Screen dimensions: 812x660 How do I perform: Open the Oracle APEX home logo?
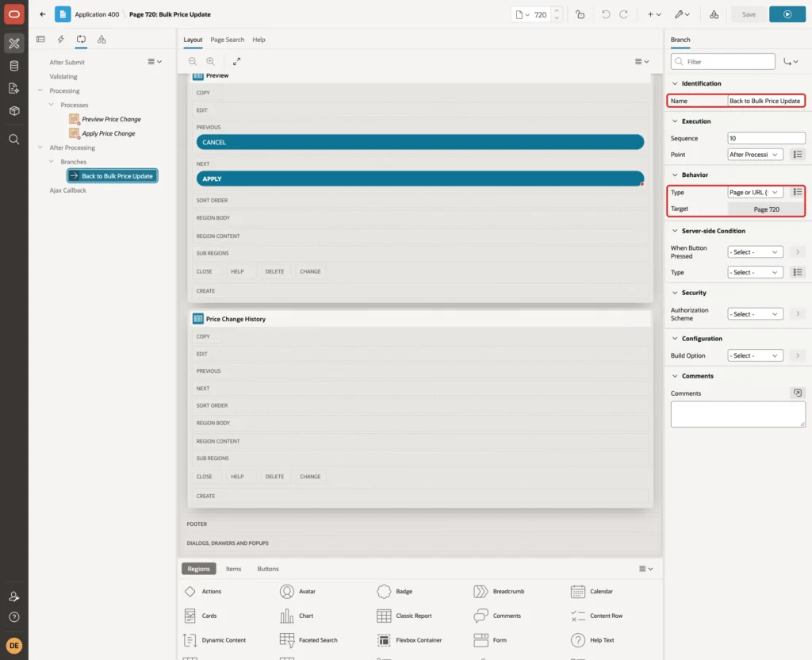click(14, 14)
